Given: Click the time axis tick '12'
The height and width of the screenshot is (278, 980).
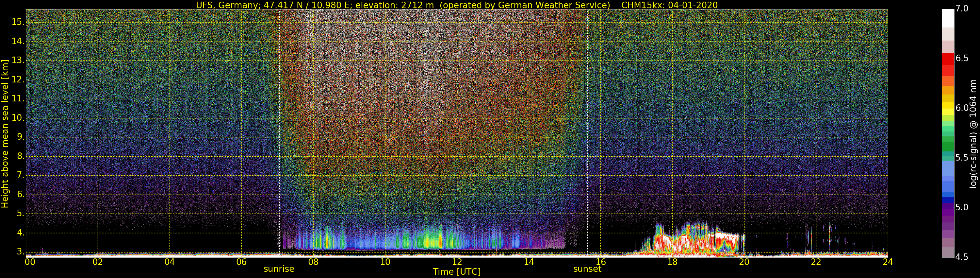Looking at the screenshot, I should [x=457, y=262].
